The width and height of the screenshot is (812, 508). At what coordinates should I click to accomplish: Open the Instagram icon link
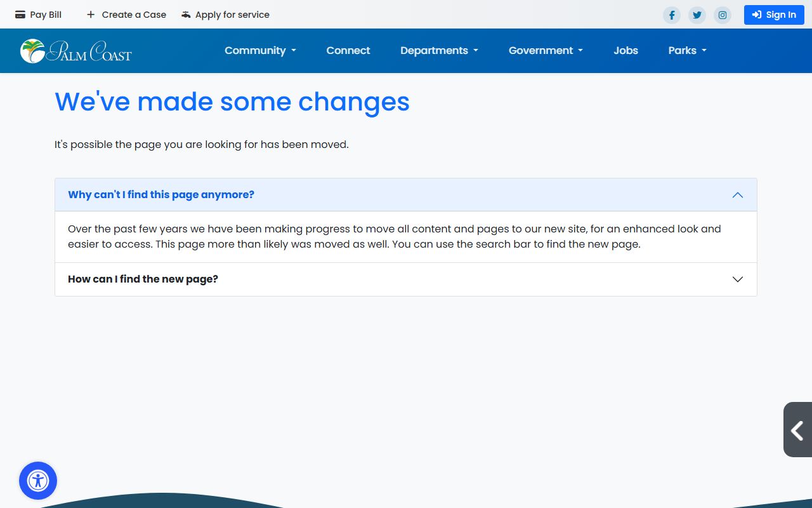click(x=723, y=15)
